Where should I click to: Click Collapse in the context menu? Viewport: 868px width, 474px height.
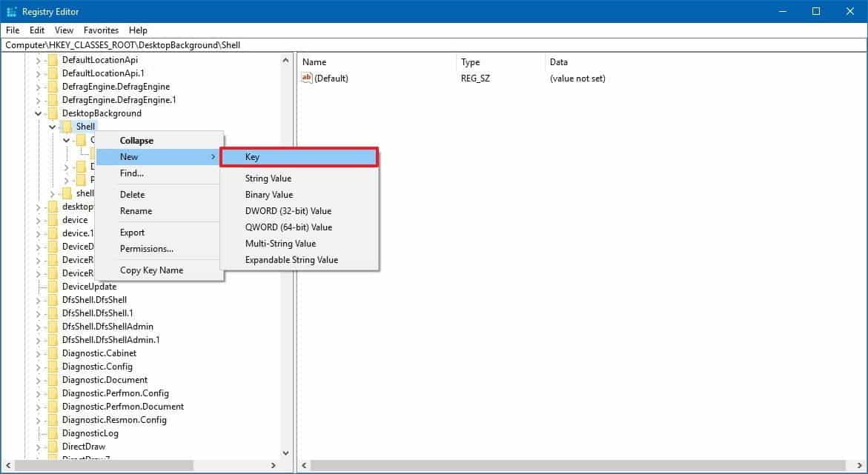point(159,141)
